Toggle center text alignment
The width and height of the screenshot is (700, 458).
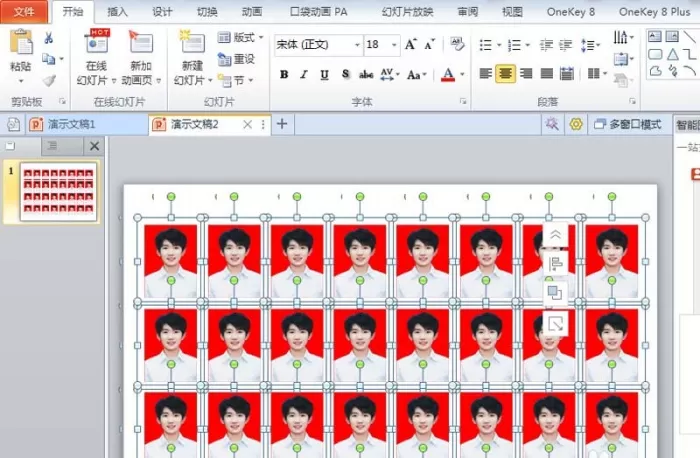[x=505, y=74]
